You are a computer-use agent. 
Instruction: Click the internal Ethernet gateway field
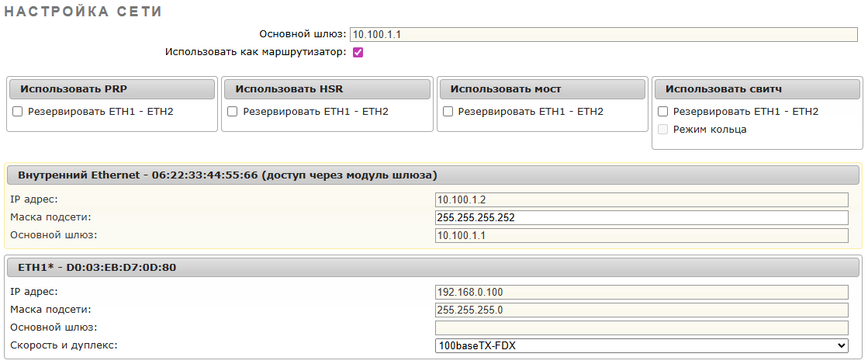[x=641, y=235]
